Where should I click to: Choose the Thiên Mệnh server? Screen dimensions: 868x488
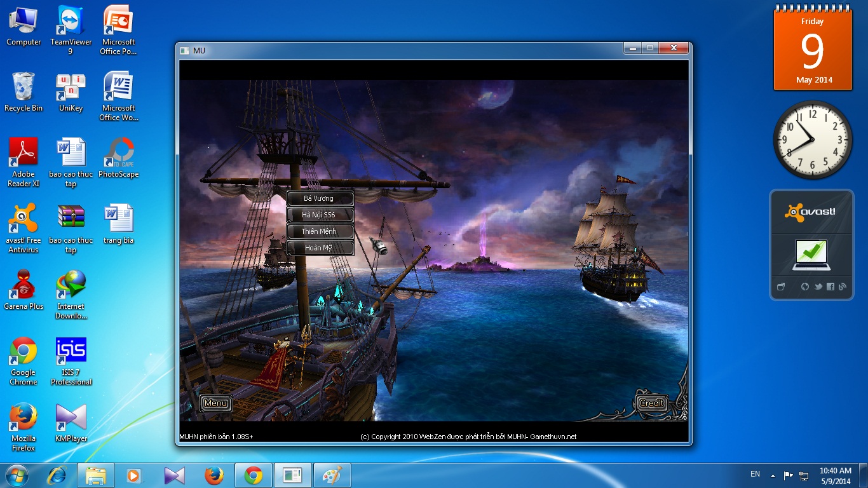pyautogui.click(x=319, y=231)
